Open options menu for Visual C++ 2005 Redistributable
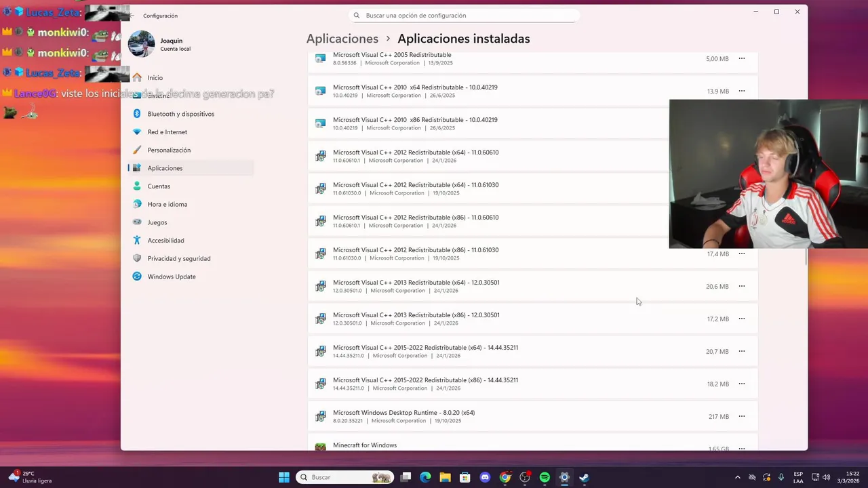Viewport: 868px width, 488px height. [x=741, y=58]
